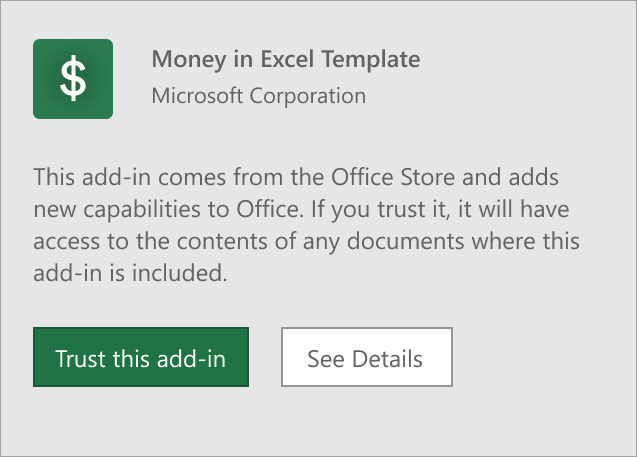Select the white dollar symbol in the logo
This screenshot has width=637, height=457.
point(73,78)
